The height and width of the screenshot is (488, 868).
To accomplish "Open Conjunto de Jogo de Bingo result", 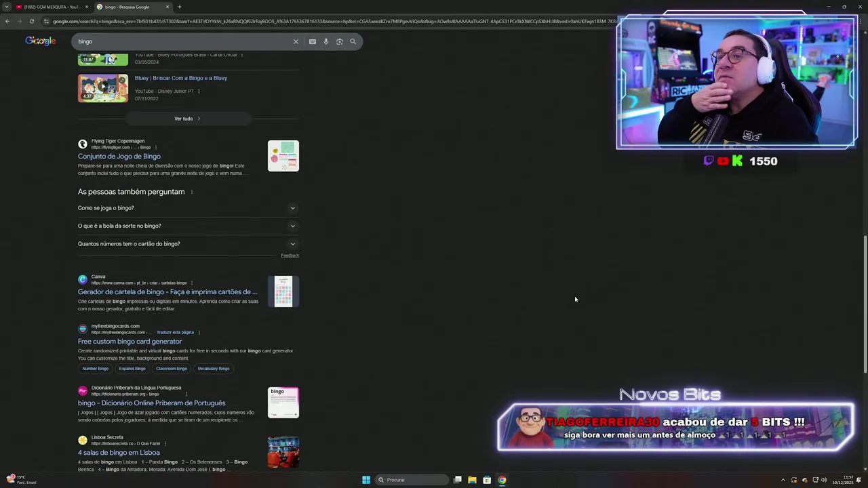I will point(119,157).
